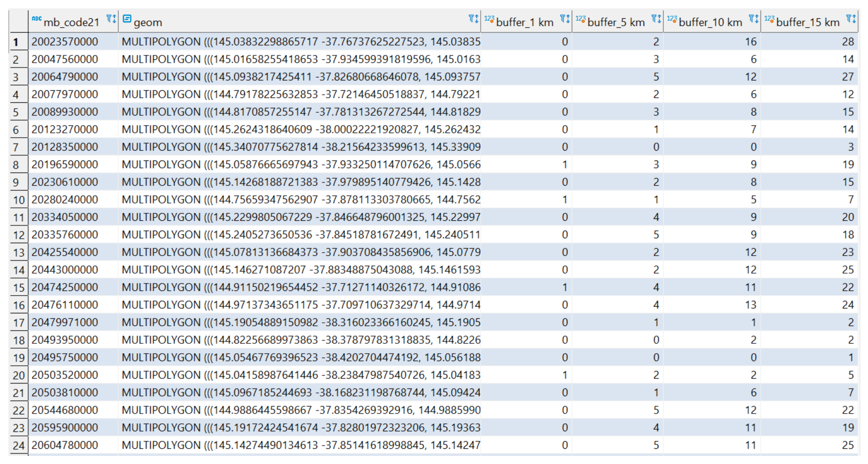Viewport: 868px width, 464px height.
Task: Select row 16 using its row header
Action: pyautogui.click(x=19, y=305)
